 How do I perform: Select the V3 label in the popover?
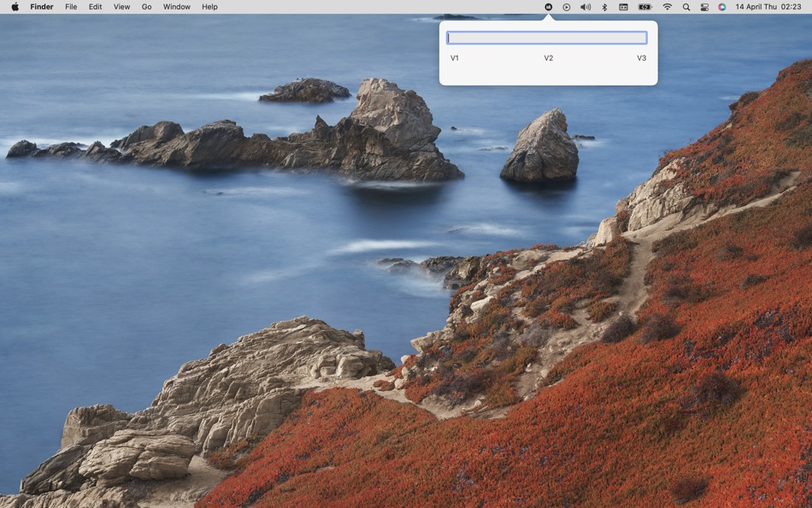click(x=642, y=58)
